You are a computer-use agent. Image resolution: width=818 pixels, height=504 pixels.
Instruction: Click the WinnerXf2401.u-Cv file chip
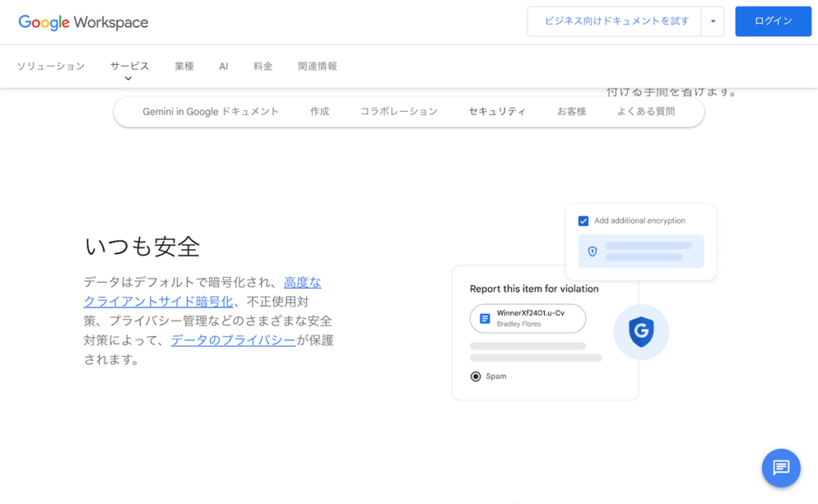pyautogui.click(x=527, y=318)
